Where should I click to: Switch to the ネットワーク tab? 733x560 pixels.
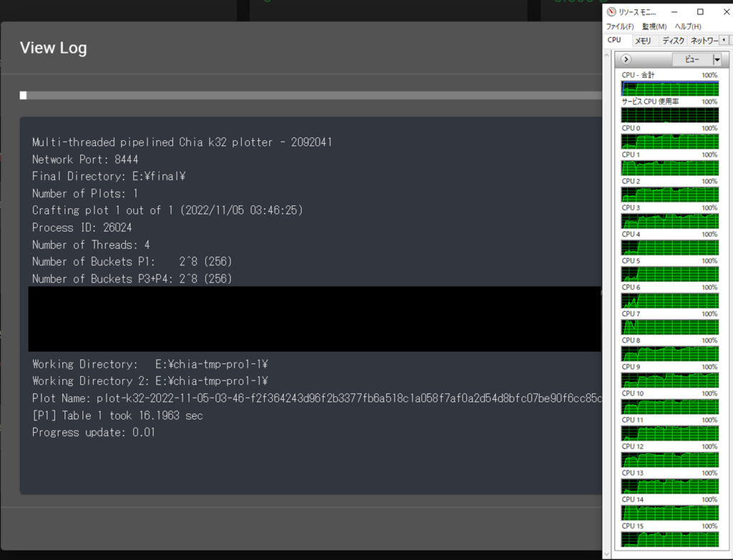(704, 41)
